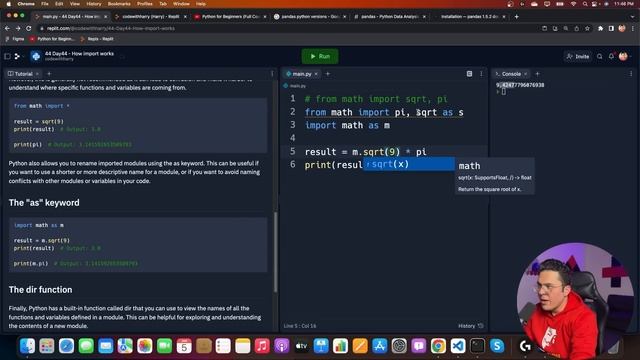Run the code with the green Run button
The width and height of the screenshot is (640, 360).
[x=320, y=56]
